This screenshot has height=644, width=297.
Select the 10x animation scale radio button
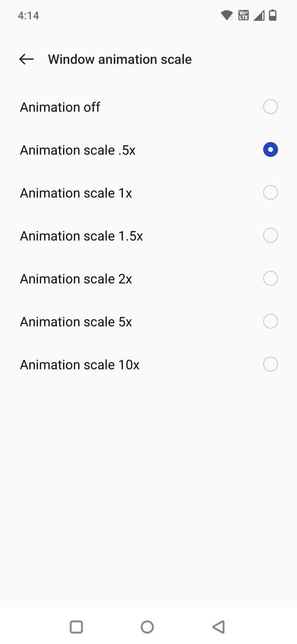[x=271, y=364]
